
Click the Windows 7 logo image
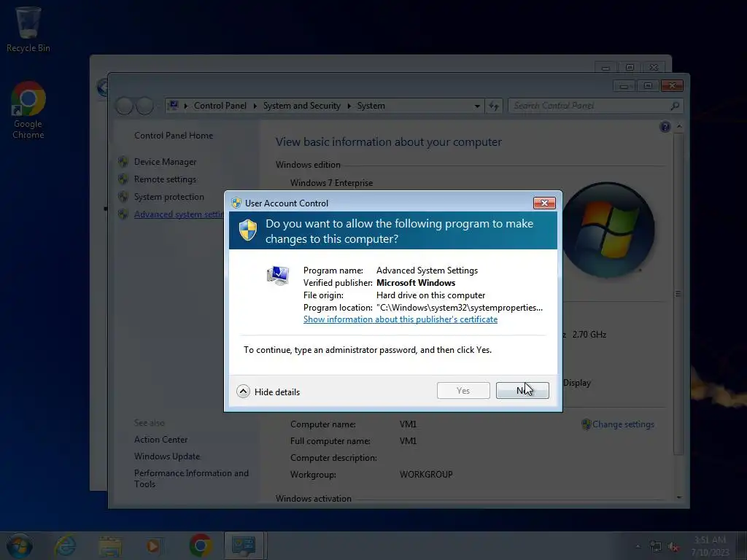608,230
